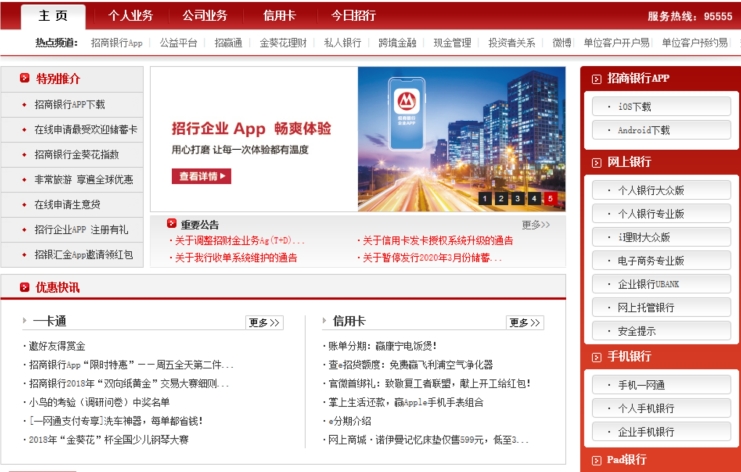741x472 pixels.
Task: Open the 今日招行 tab
Action: click(353, 16)
